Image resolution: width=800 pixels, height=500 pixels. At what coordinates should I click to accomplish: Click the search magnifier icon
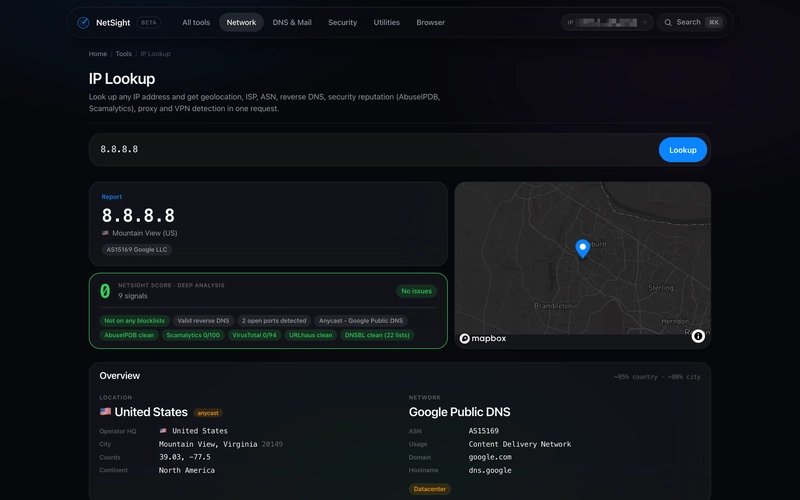pos(667,22)
